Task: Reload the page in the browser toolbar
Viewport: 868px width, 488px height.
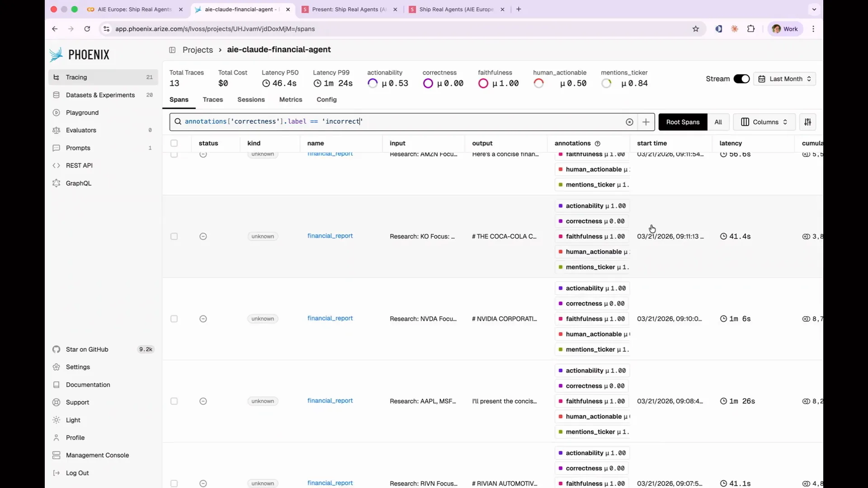Action: (87, 29)
